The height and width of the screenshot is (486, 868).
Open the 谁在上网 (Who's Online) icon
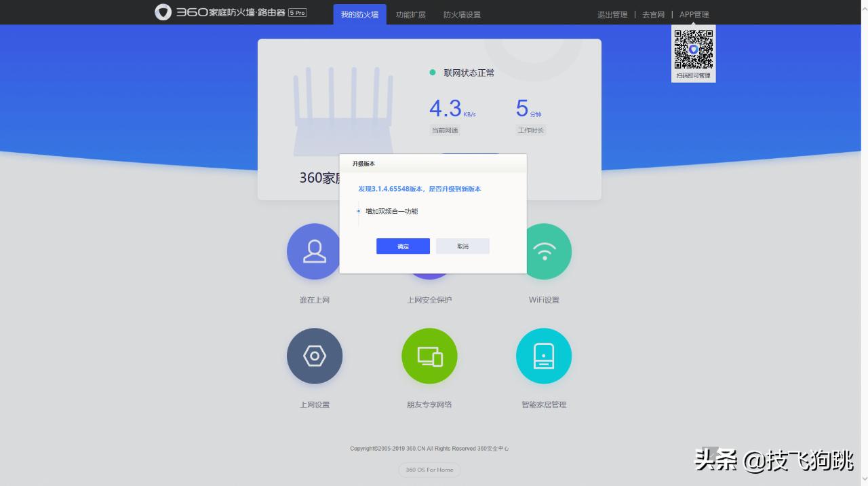(x=314, y=251)
